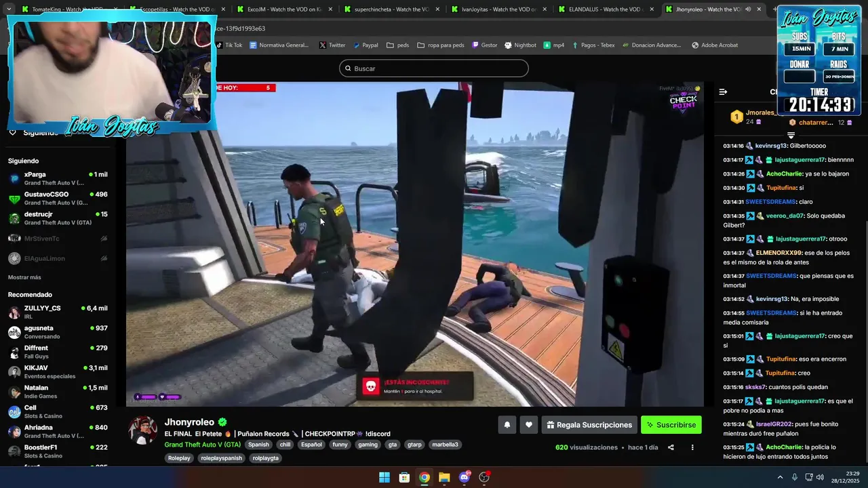This screenshot has height=488, width=868.
Task: Click the roleplayspanish tag
Action: 221,458
